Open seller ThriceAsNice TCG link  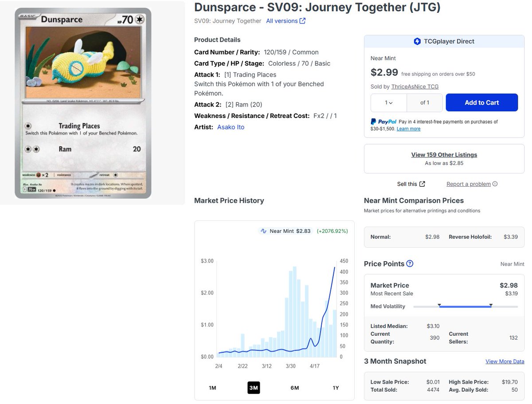(x=415, y=86)
